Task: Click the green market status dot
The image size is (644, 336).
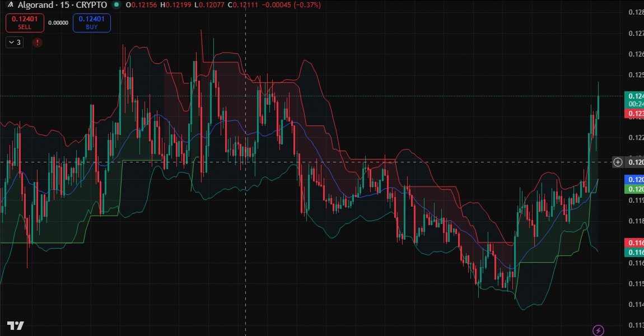Action: [x=116, y=5]
